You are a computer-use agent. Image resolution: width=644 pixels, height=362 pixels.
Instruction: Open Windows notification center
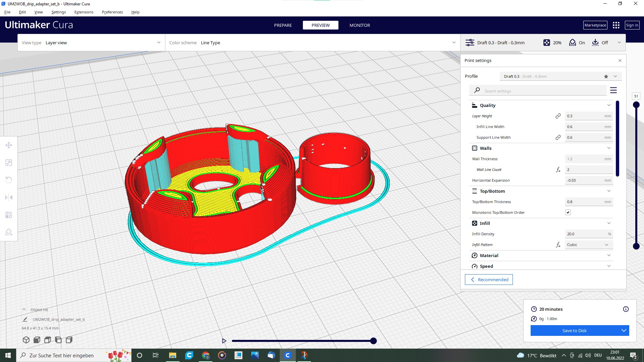coord(633,355)
